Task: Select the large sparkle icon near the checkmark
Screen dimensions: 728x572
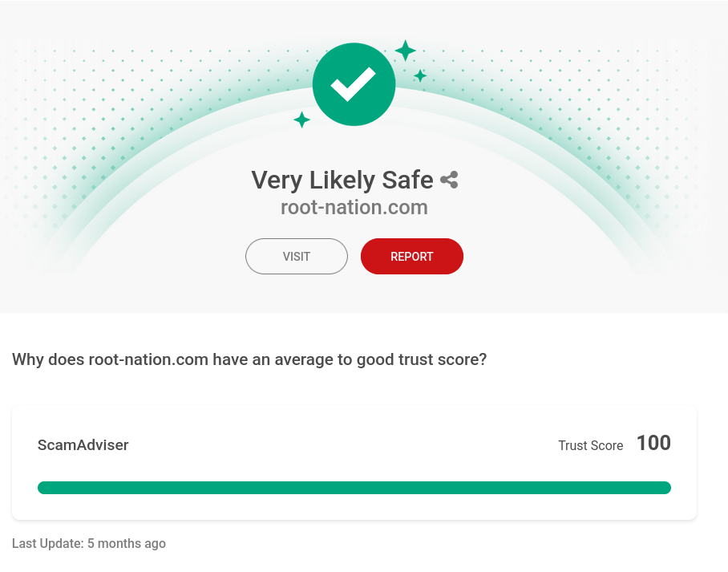Action: coord(406,51)
